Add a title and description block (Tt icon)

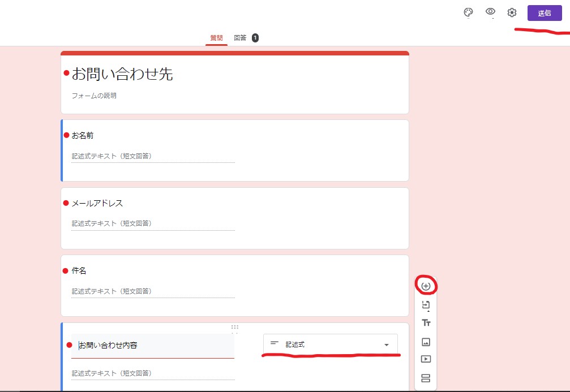(426, 323)
